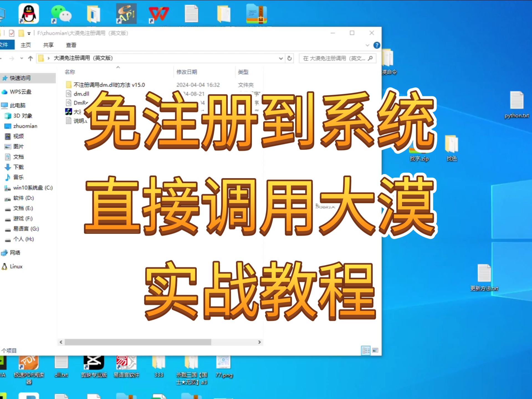Image resolution: width=532 pixels, height=399 pixels.
Task: Open the recent locations dropdown arrow
Action: pos(22,58)
